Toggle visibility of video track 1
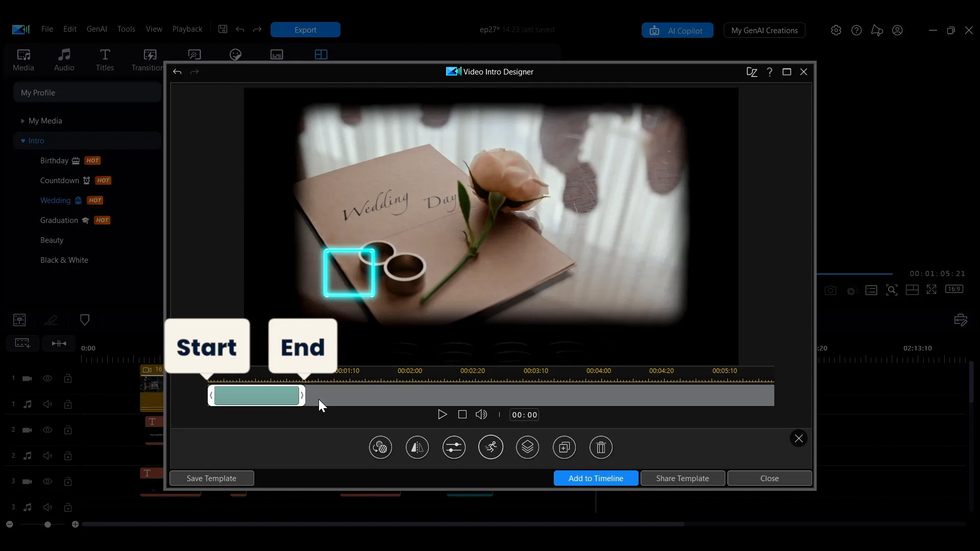Image resolution: width=980 pixels, height=551 pixels. click(47, 379)
